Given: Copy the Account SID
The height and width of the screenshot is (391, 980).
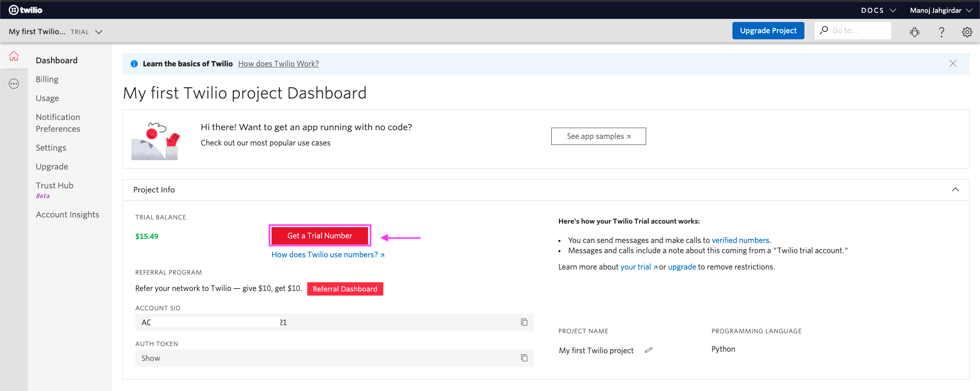Looking at the screenshot, I should pyautogui.click(x=524, y=322).
